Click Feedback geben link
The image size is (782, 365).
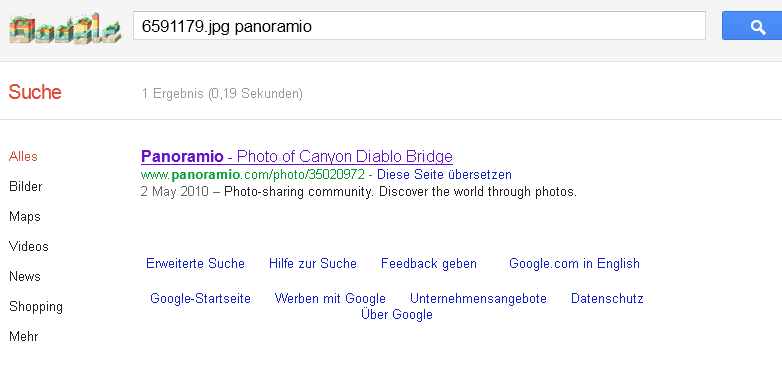429,263
